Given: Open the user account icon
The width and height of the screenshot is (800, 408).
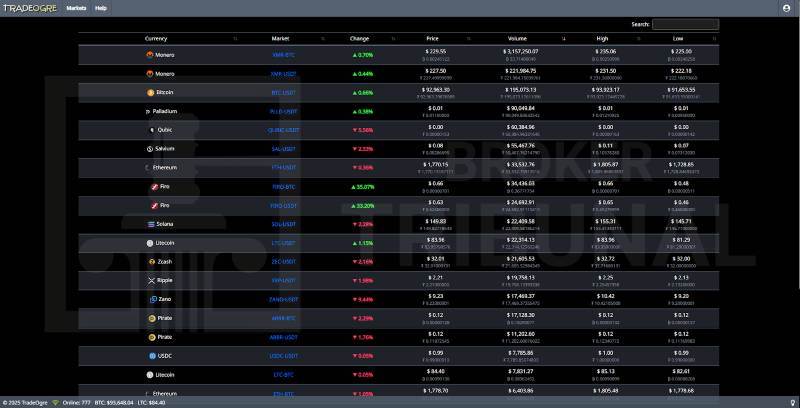Looking at the screenshot, I should click(786, 8).
